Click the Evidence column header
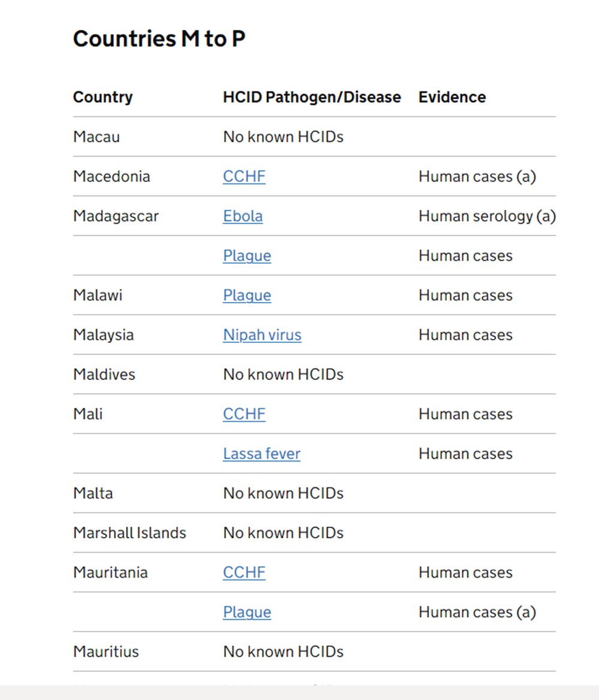The height and width of the screenshot is (700, 599). point(452,97)
